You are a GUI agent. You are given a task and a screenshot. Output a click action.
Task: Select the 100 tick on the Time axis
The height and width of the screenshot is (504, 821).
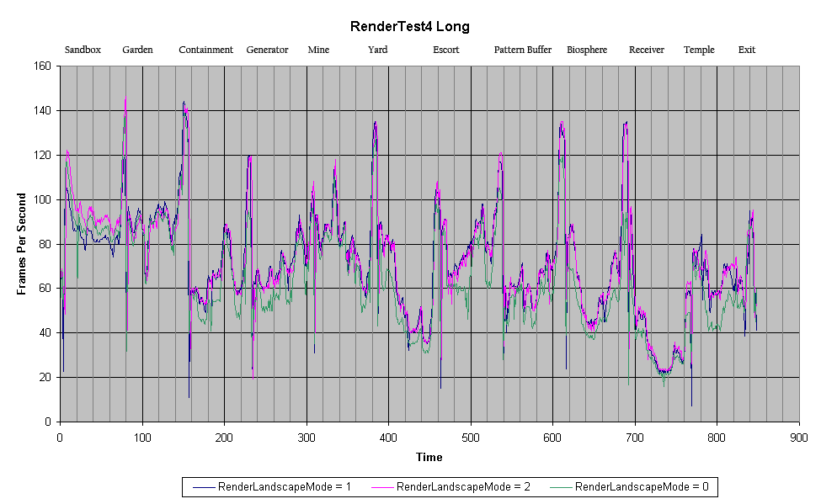pyautogui.click(x=142, y=438)
